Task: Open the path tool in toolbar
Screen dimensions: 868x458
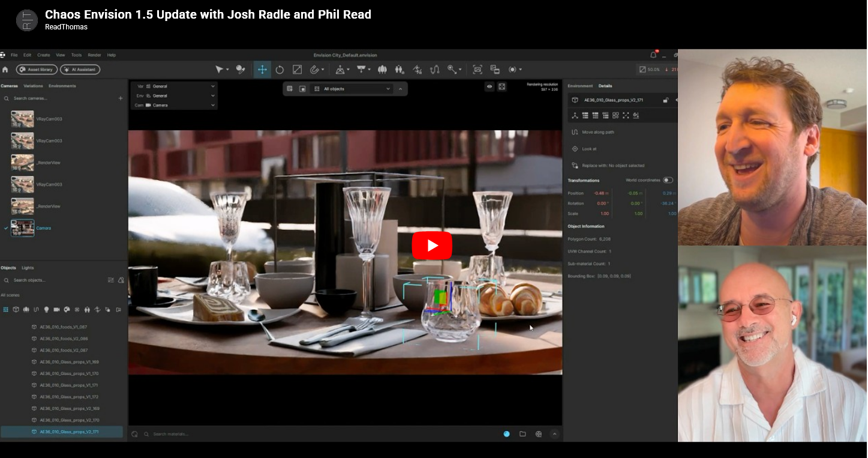Action: (x=435, y=70)
